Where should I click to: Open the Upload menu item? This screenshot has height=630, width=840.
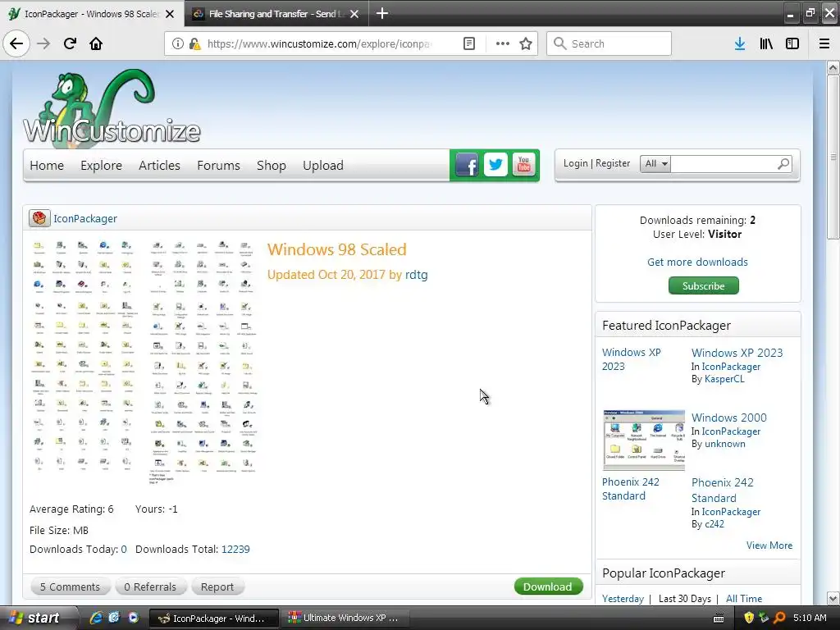(323, 166)
